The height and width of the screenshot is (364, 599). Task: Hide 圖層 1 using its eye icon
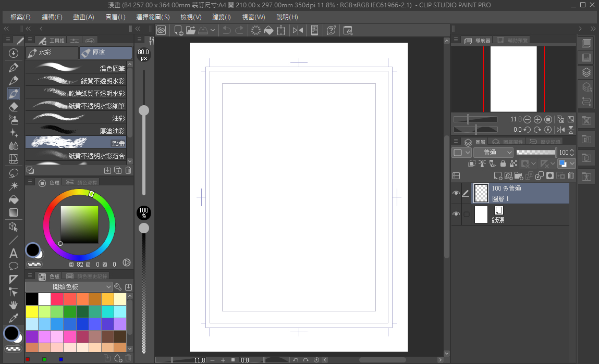click(456, 193)
